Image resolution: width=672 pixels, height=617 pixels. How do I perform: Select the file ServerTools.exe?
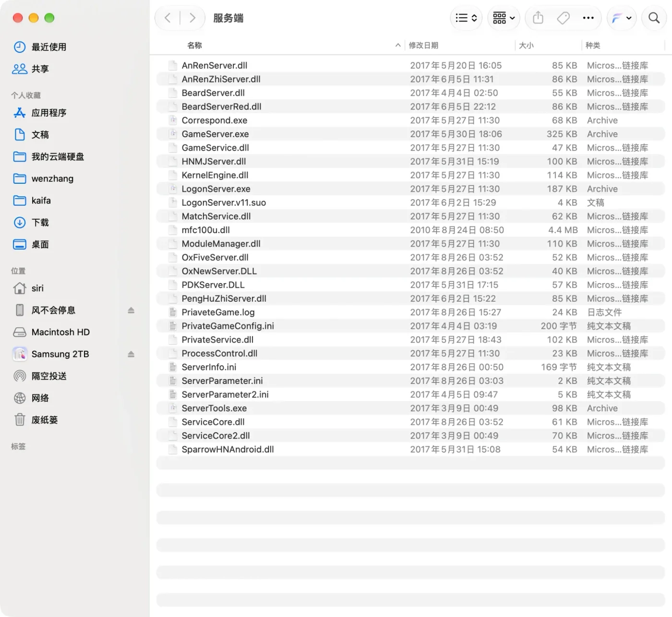pos(411,408)
